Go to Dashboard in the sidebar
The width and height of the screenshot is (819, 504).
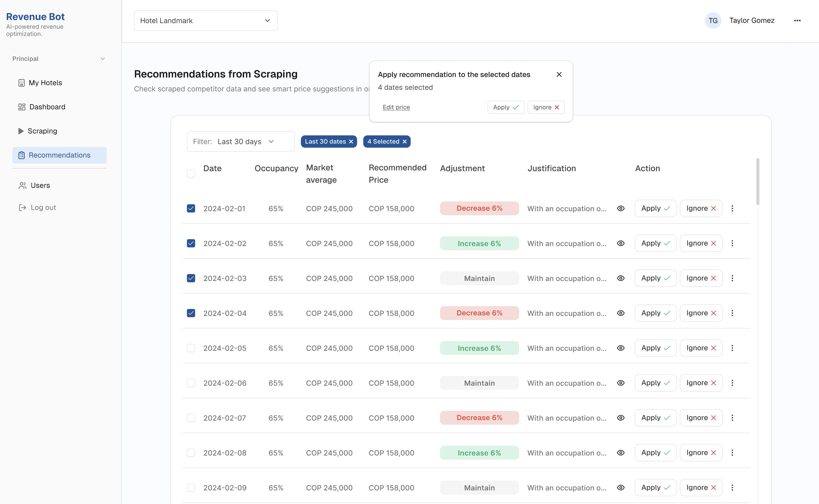[x=47, y=107]
